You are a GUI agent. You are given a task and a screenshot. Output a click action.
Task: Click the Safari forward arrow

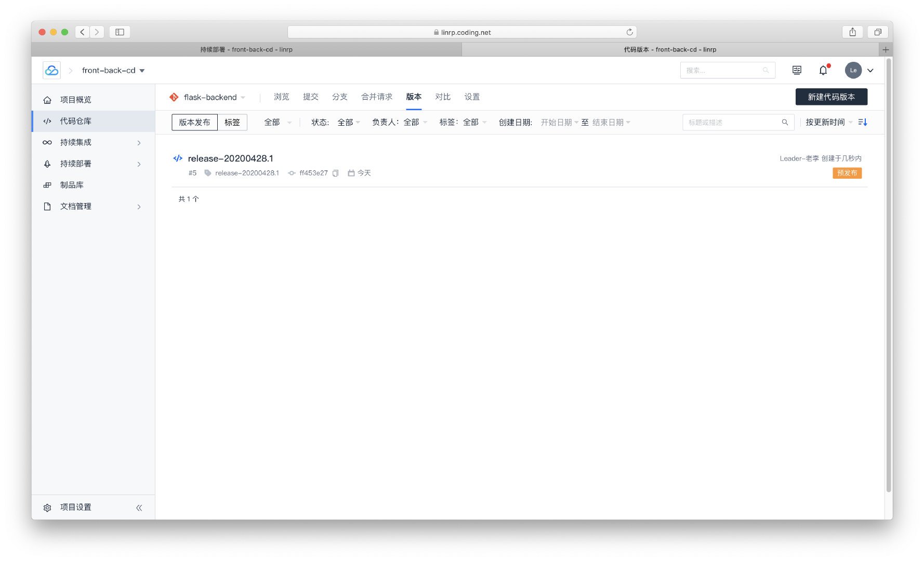(x=97, y=32)
